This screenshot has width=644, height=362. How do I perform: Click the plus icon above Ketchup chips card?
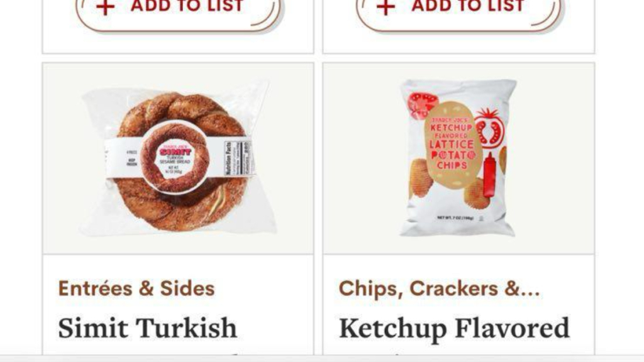click(386, 7)
